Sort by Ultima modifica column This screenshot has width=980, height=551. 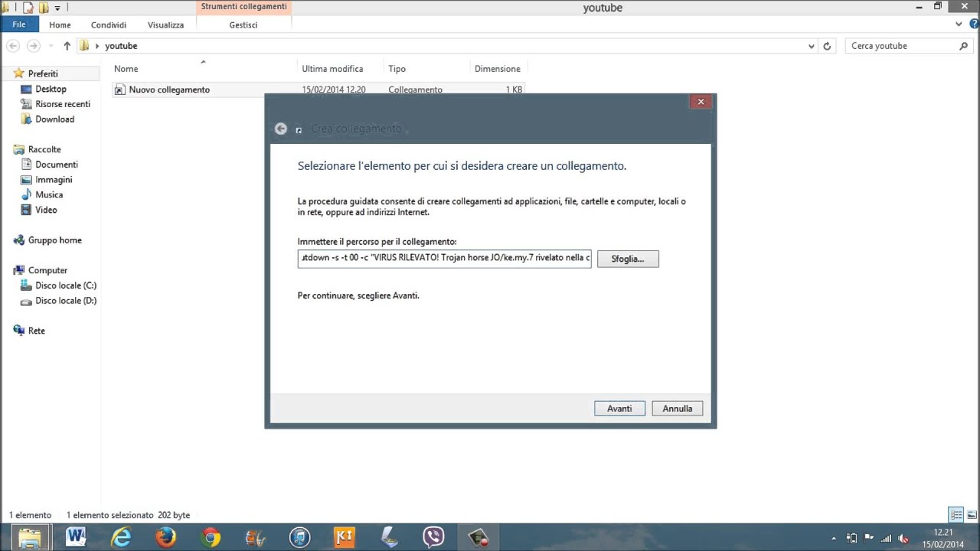pyautogui.click(x=332, y=69)
